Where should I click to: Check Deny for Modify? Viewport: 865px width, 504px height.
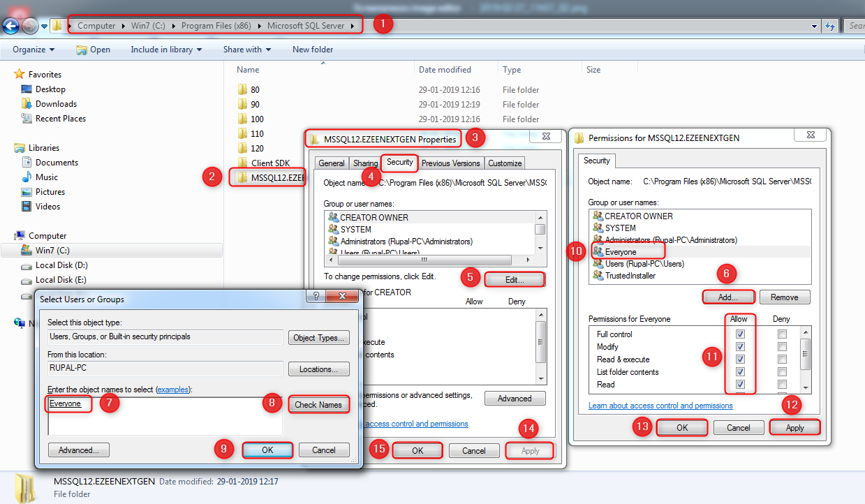click(782, 347)
